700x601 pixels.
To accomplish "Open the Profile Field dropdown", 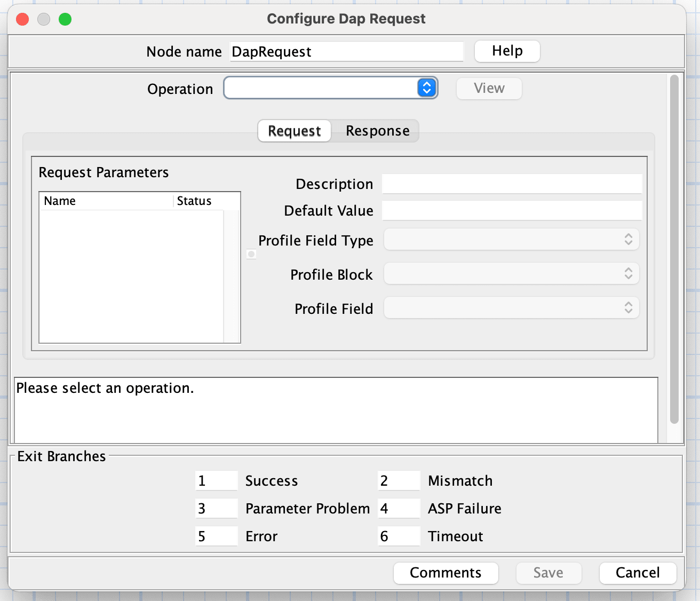I will click(x=511, y=307).
